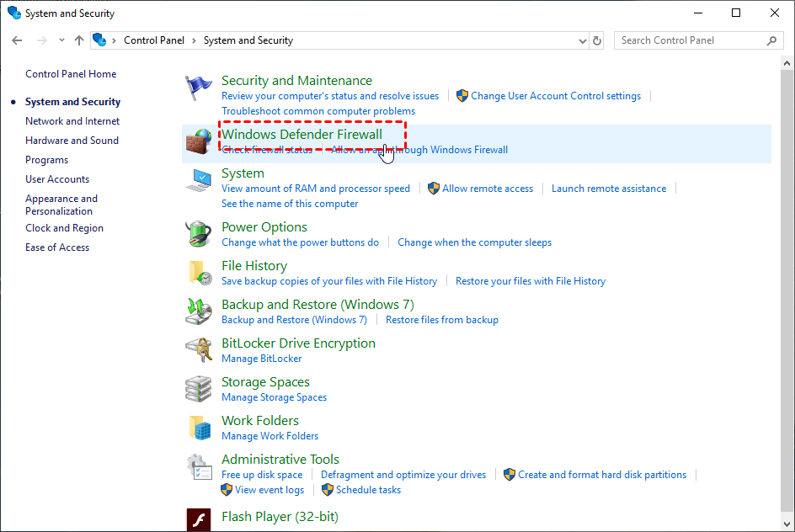Click the Administrative Tools gear icon

click(199, 467)
